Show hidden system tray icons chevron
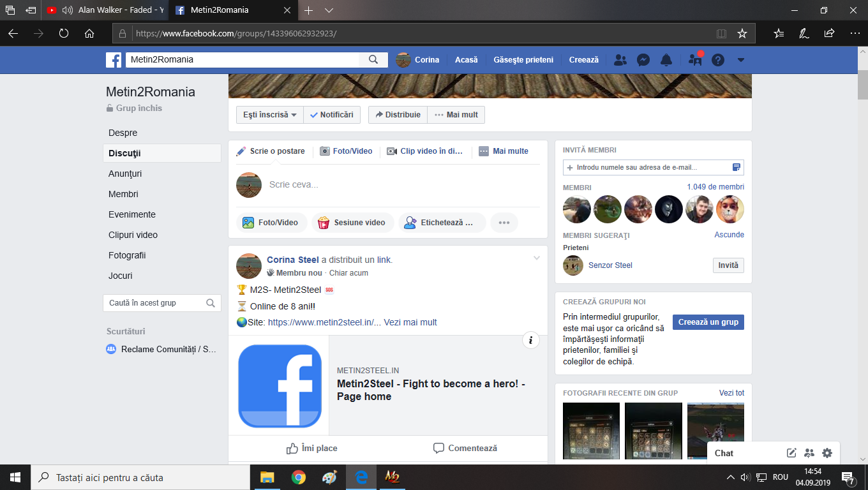This screenshot has width=868, height=490. click(731, 477)
